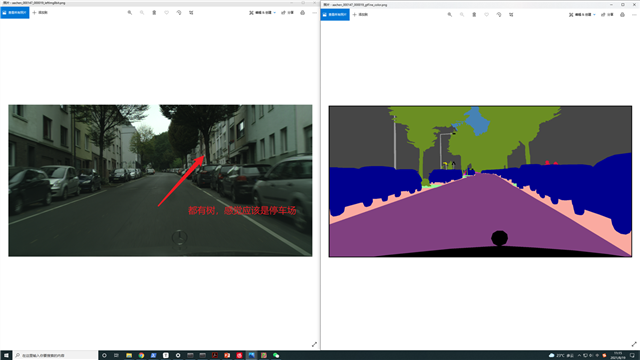Fullscreen expand arrow in left Photos window

pos(314,344)
